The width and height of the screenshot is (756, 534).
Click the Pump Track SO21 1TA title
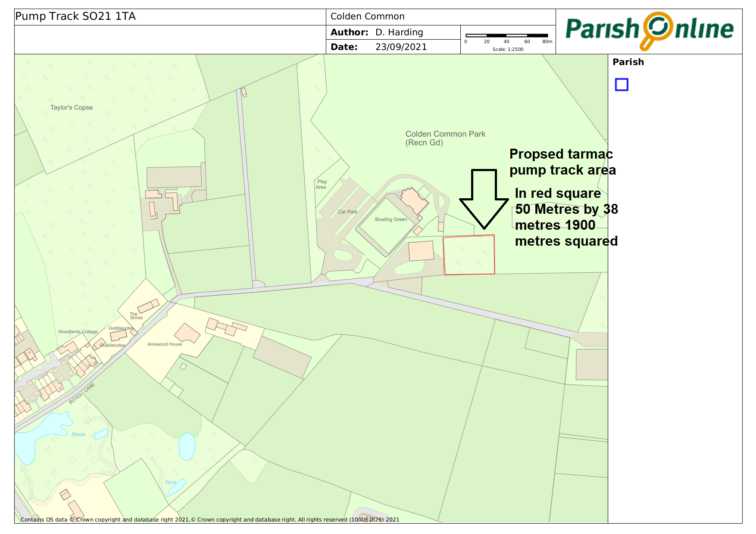75,16
